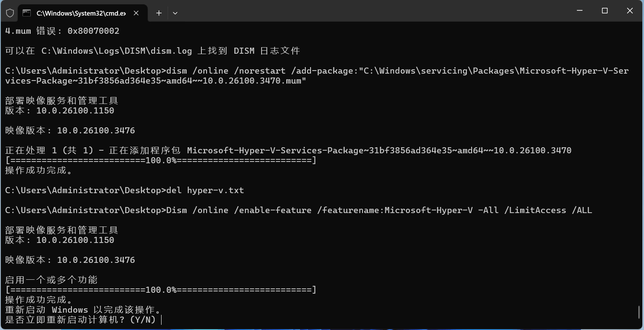
Task: Click the empty title bar area
Action: 368,11
